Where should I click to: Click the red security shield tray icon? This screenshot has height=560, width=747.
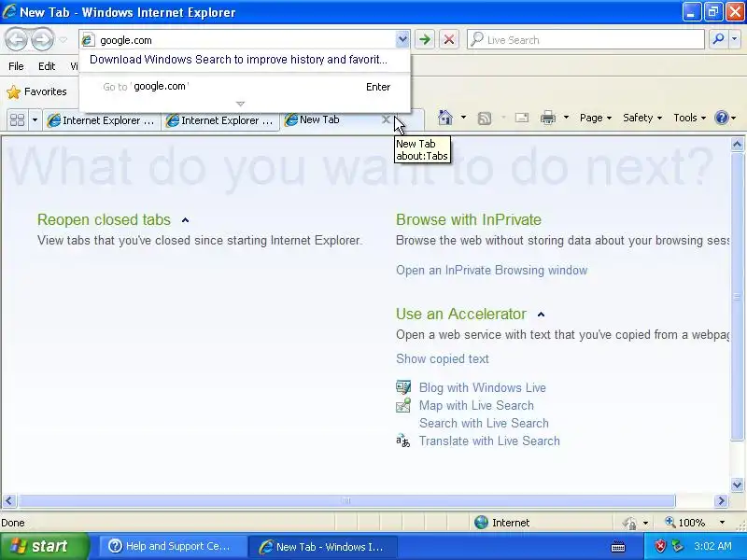click(660, 546)
